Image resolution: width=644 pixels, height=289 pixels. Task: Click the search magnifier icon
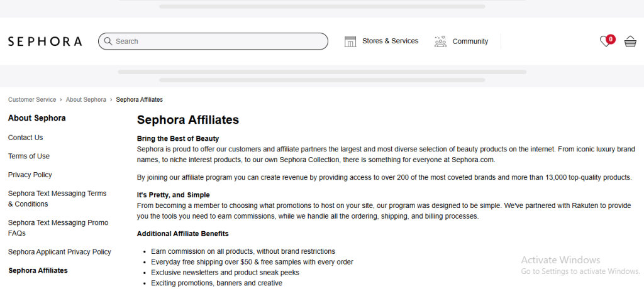pyautogui.click(x=108, y=41)
